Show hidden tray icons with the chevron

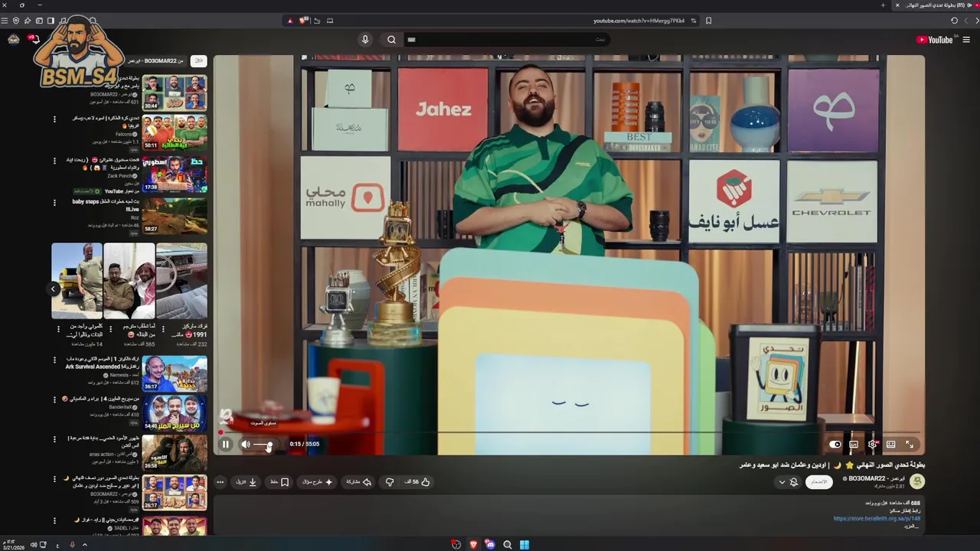84,545
